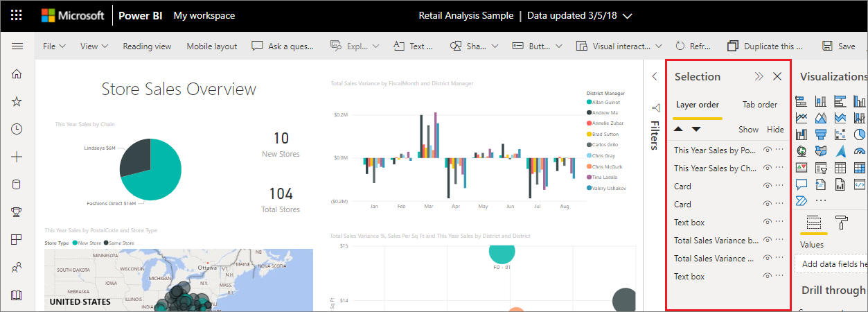Open the View menu dropdown

pyautogui.click(x=94, y=46)
